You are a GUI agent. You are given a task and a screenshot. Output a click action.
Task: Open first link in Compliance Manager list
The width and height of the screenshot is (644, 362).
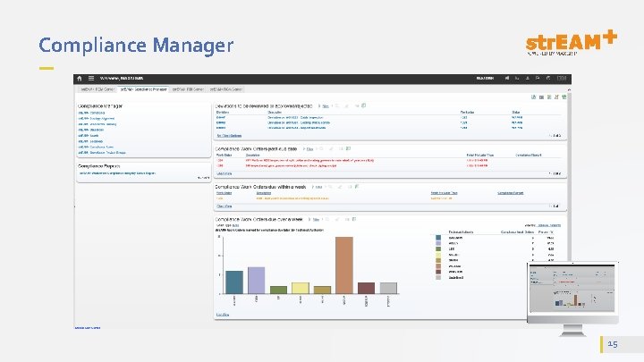(x=91, y=113)
